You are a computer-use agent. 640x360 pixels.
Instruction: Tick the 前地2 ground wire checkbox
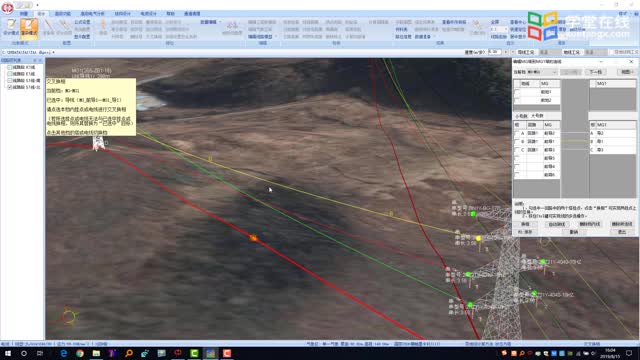pyautogui.click(x=517, y=100)
